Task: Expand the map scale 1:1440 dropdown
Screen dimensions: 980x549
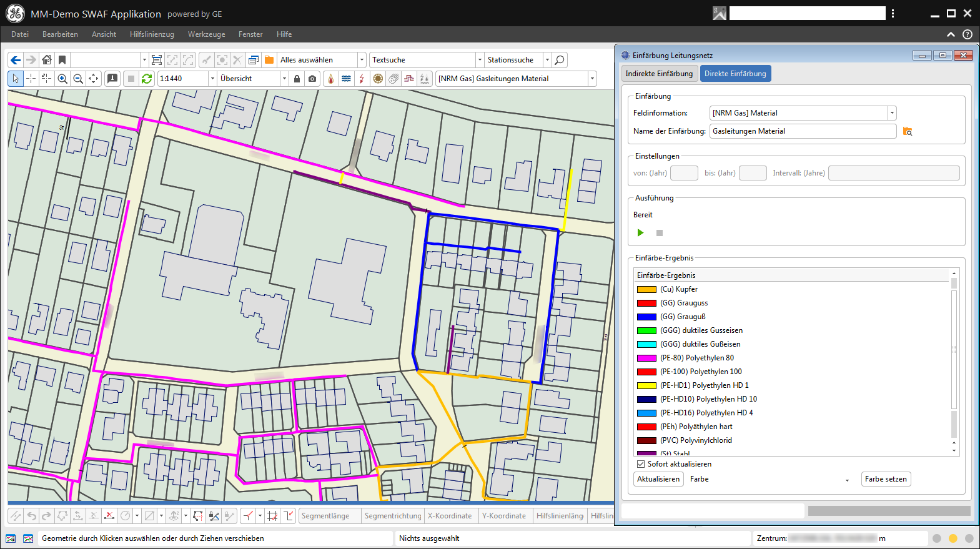Action: [212, 79]
